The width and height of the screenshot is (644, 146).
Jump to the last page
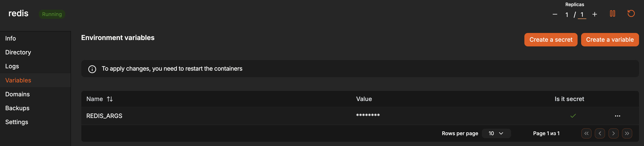pos(627,133)
